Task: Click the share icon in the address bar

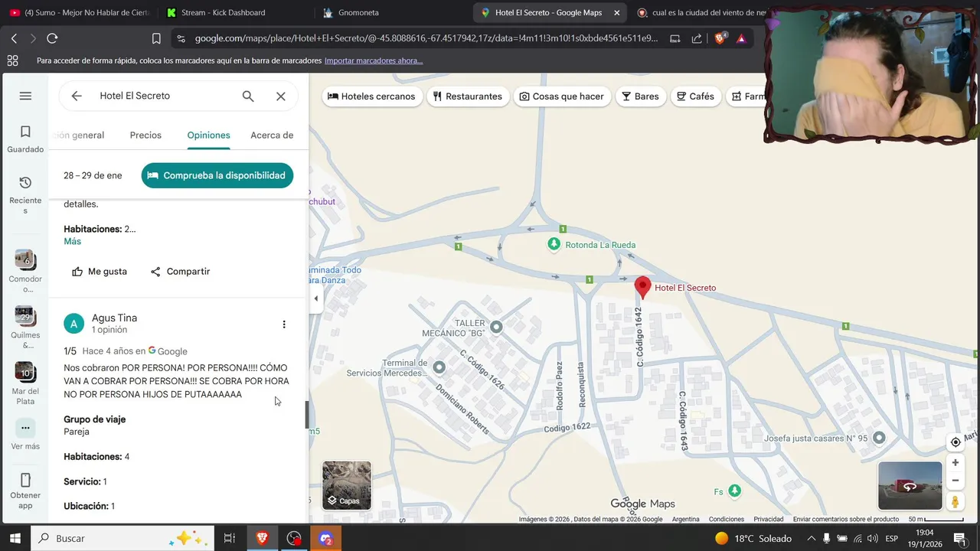Action: (697, 38)
